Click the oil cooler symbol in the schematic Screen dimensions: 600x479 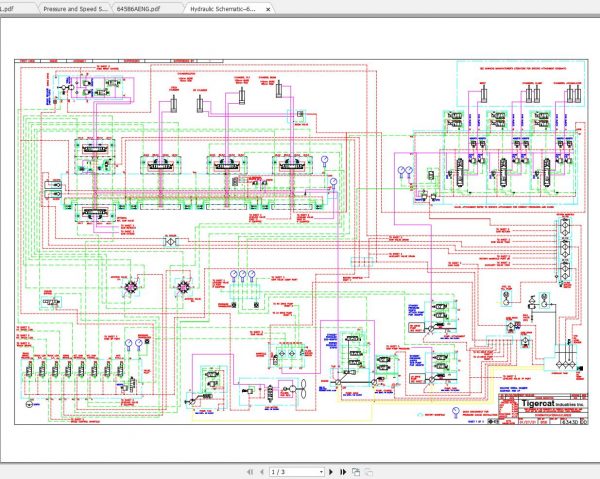click(171, 242)
